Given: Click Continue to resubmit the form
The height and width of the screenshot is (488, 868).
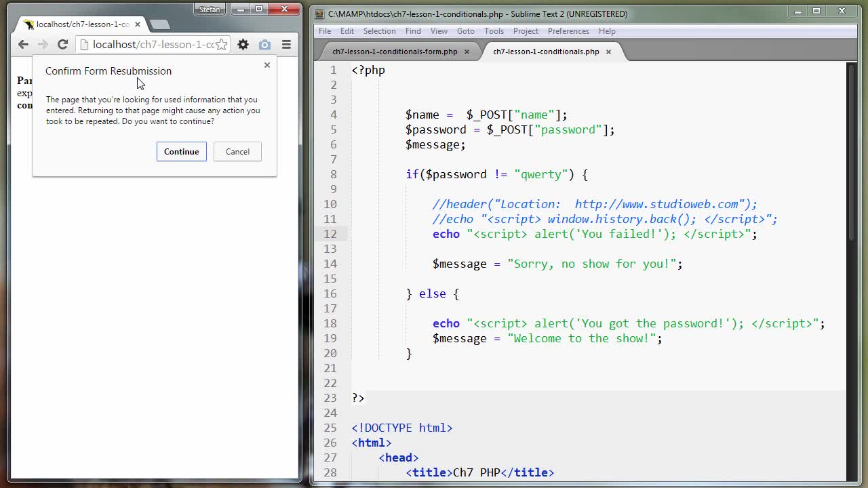Looking at the screenshot, I should (x=181, y=151).
